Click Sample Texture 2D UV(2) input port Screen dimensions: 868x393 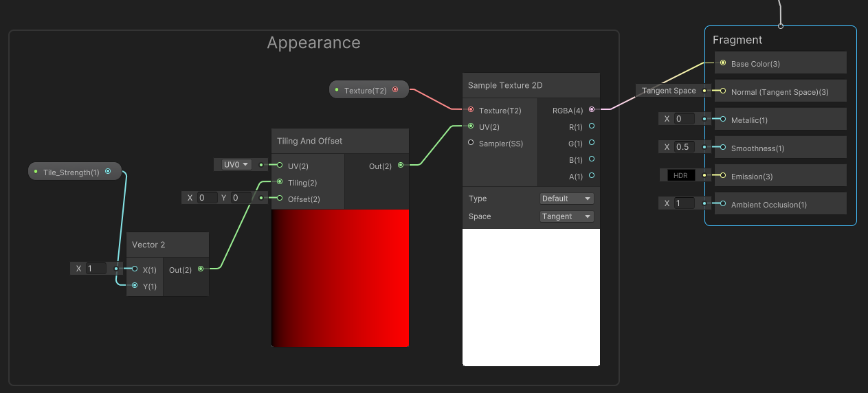coord(471,126)
